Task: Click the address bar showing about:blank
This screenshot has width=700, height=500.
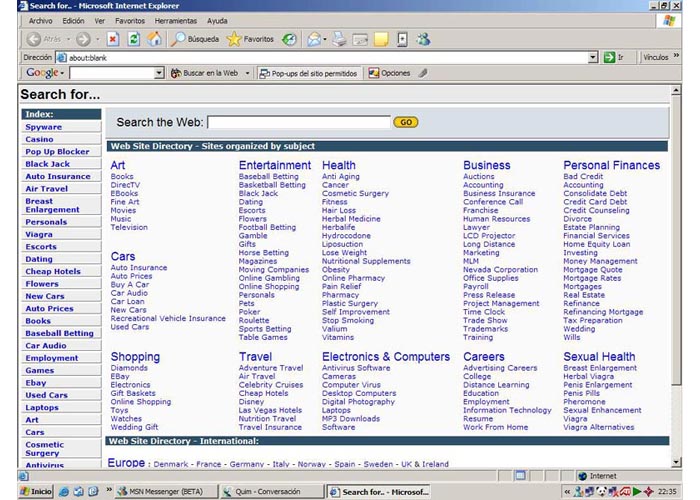Action: [x=321, y=57]
